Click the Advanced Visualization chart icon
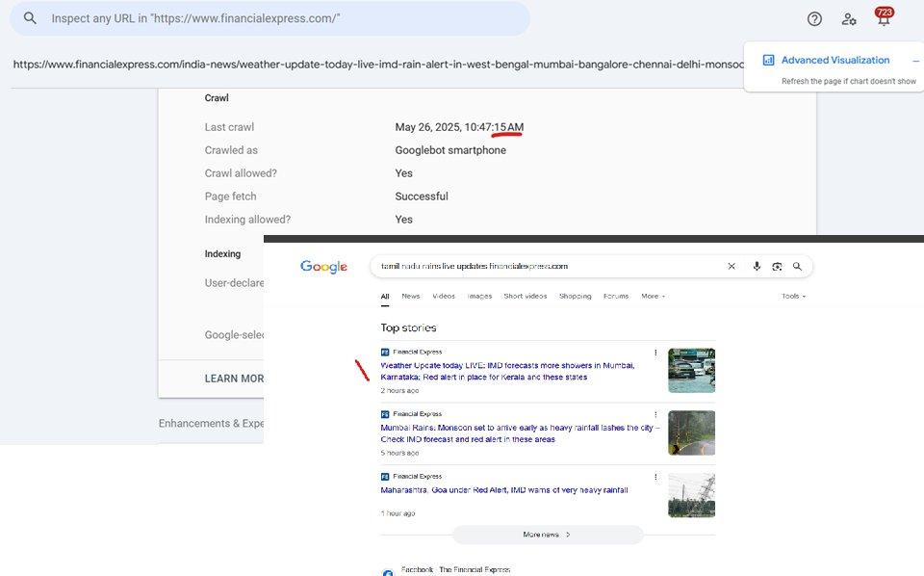The image size is (924, 576). point(768,60)
